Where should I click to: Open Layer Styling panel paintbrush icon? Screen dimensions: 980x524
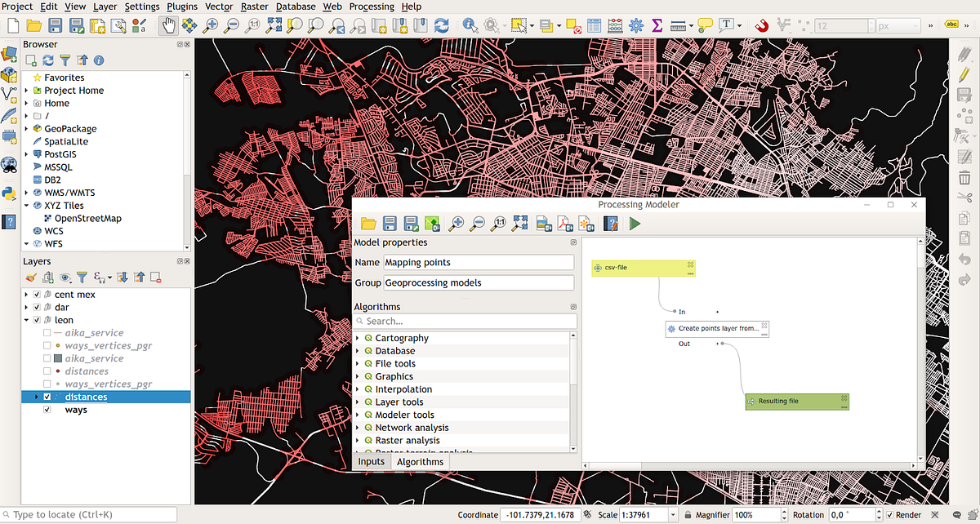pos(30,278)
